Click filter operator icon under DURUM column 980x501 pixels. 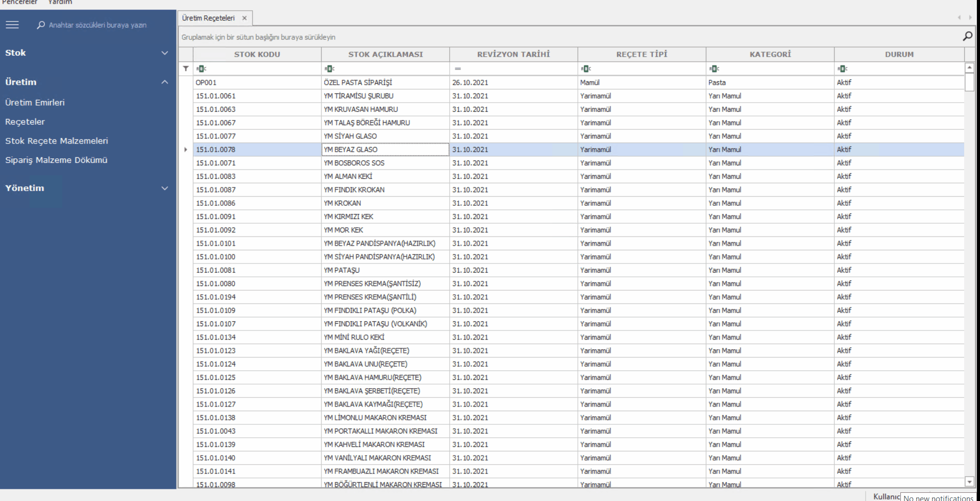[x=842, y=68]
